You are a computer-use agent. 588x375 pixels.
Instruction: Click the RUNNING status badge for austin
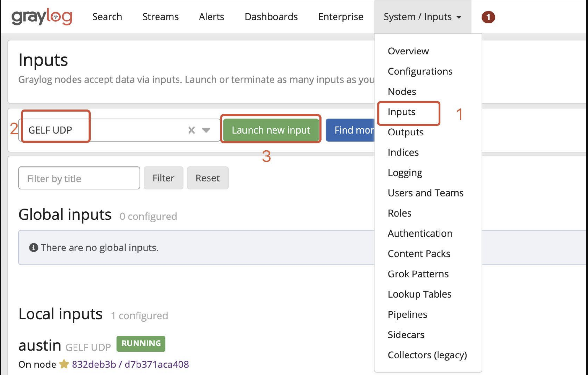[x=141, y=343]
